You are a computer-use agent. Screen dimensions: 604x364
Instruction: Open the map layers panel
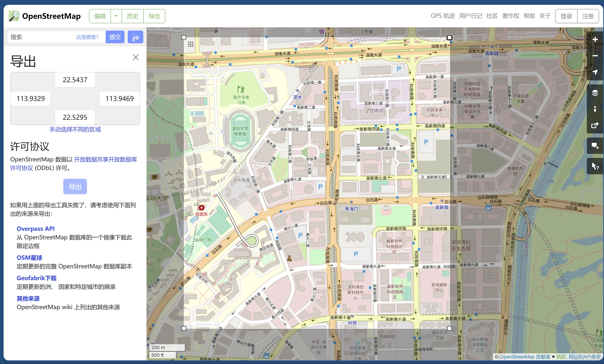[x=595, y=93]
